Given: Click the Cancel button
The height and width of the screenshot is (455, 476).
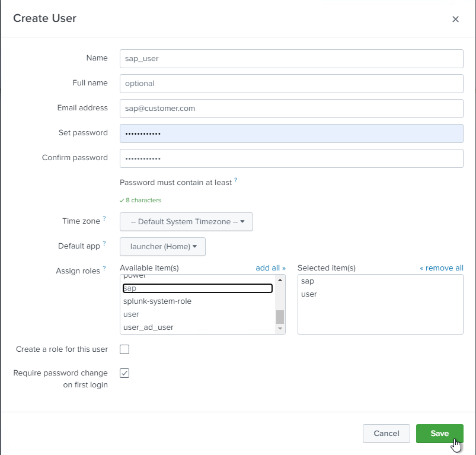Looking at the screenshot, I should click(x=386, y=434).
